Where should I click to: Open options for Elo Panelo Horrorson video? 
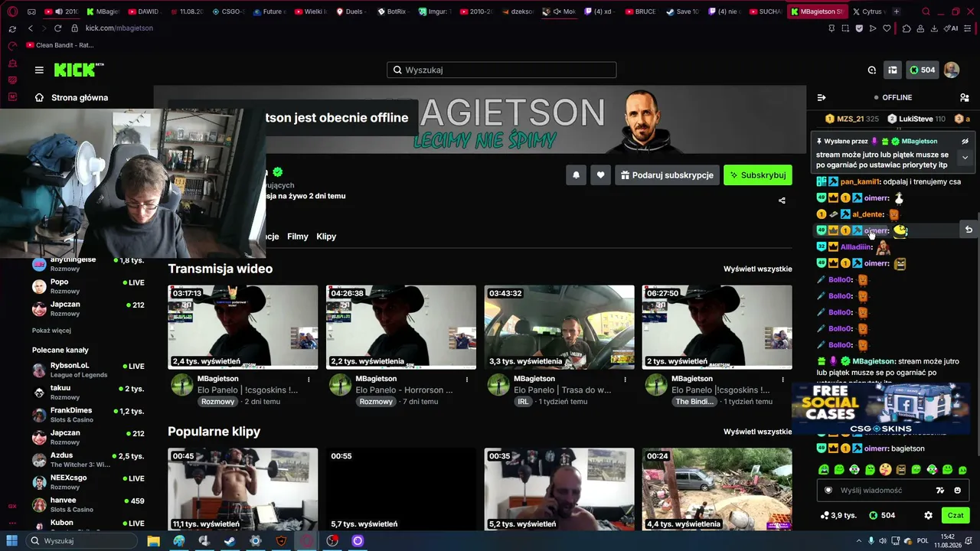[467, 379]
